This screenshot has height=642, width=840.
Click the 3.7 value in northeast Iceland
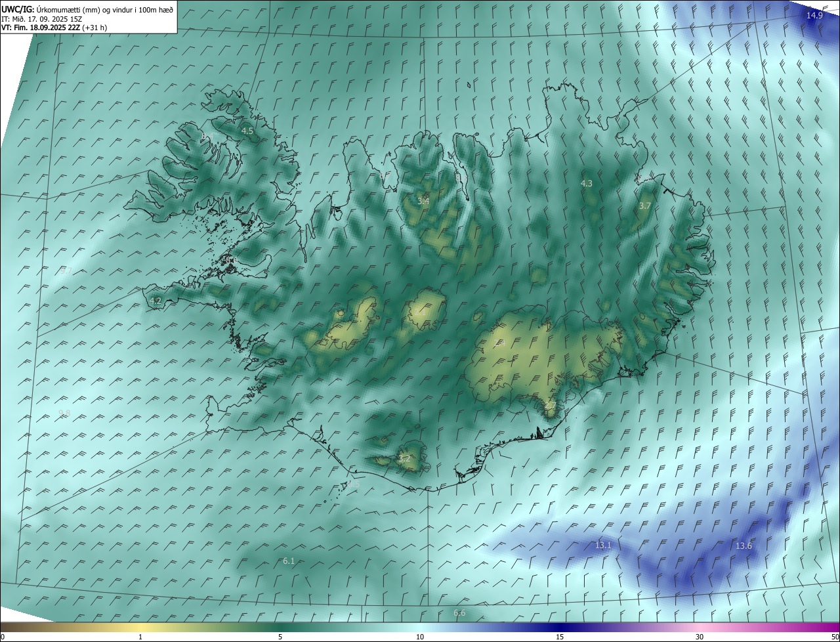point(645,205)
